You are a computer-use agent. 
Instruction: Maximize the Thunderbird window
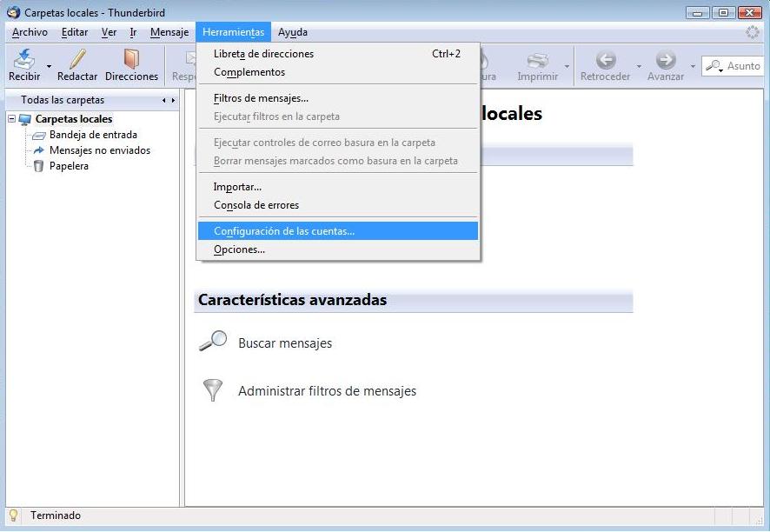click(x=723, y=13)
